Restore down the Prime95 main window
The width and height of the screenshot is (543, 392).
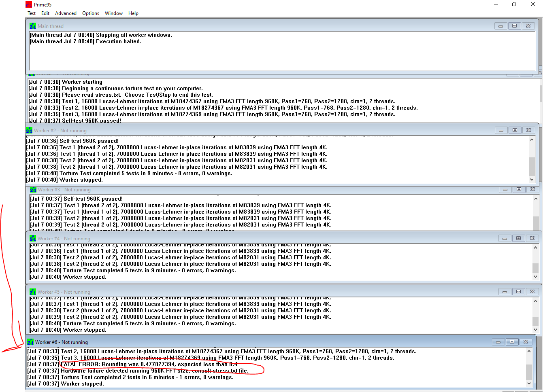[x=514, y=4]
